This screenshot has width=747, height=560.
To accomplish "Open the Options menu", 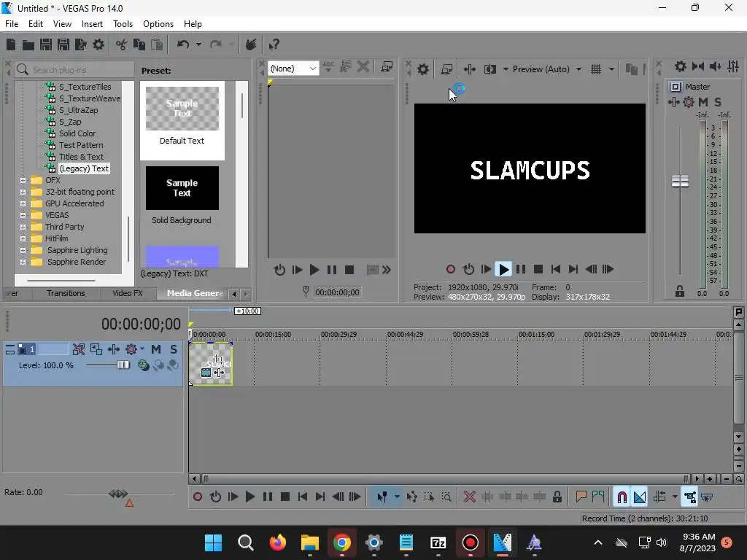I will coord(158,24).
